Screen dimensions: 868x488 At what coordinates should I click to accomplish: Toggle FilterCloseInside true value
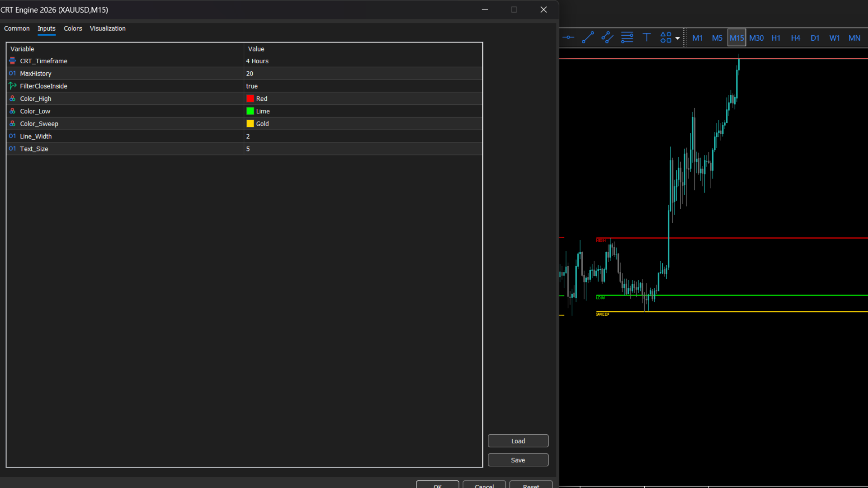pos(252,86)
